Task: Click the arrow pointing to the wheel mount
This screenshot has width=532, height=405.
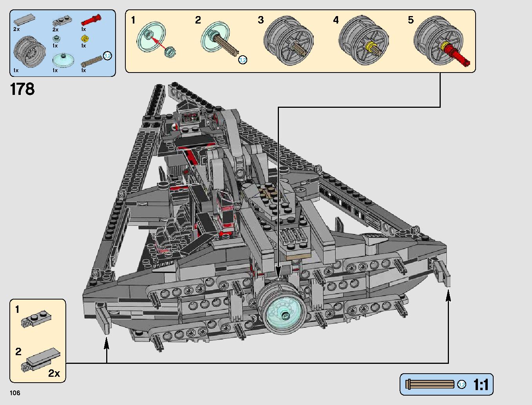Action: tap(279, 272)
